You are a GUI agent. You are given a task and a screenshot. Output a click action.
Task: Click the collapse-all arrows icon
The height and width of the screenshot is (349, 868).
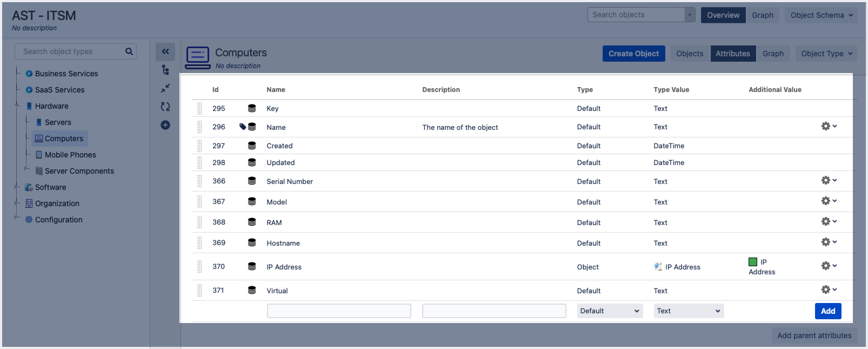point(165,88)
